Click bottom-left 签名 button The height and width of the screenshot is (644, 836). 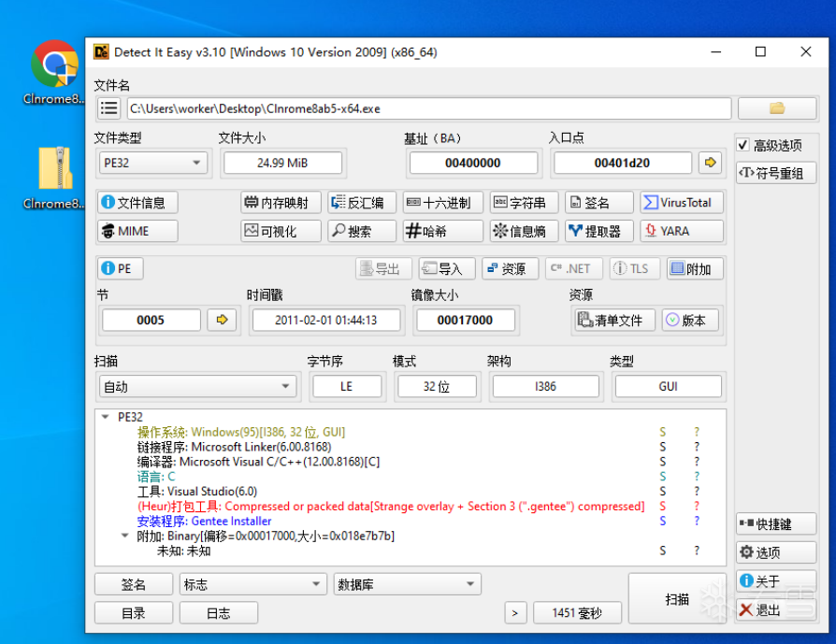tap(134, 584)
